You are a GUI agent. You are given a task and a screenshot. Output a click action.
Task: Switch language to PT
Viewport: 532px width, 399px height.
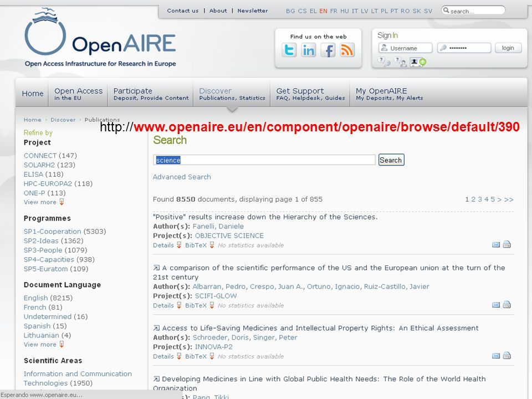click(393, 11)
